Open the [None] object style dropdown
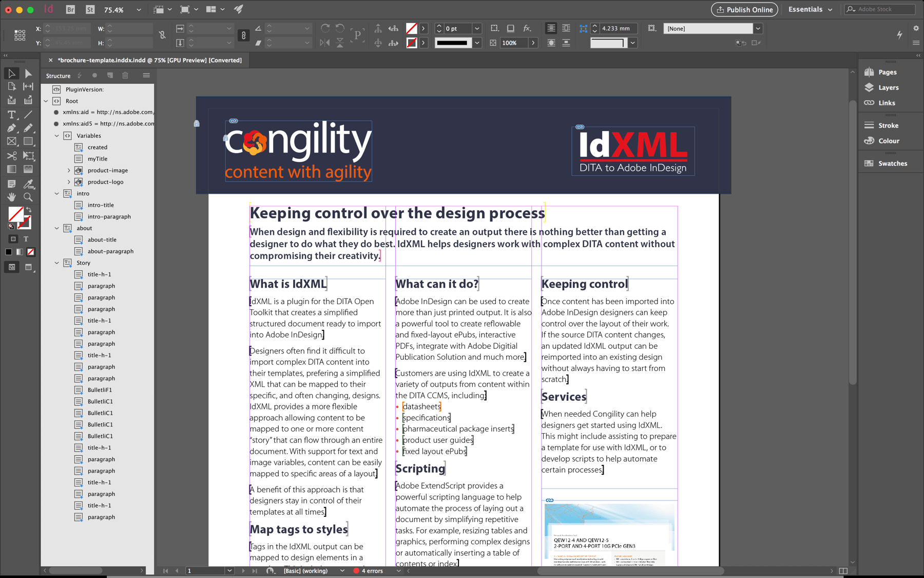 pyautogui.click(x=758, y=29)
